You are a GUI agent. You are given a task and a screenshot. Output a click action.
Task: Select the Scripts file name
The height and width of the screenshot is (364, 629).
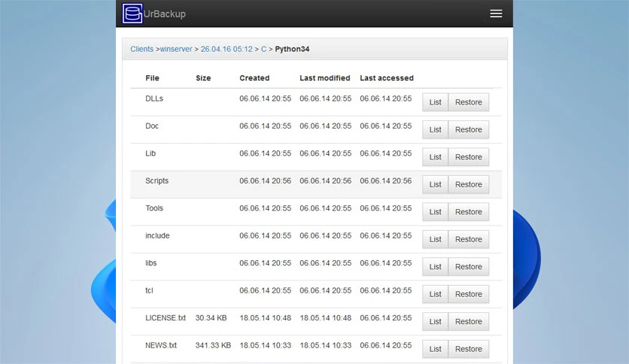[156, 180]
